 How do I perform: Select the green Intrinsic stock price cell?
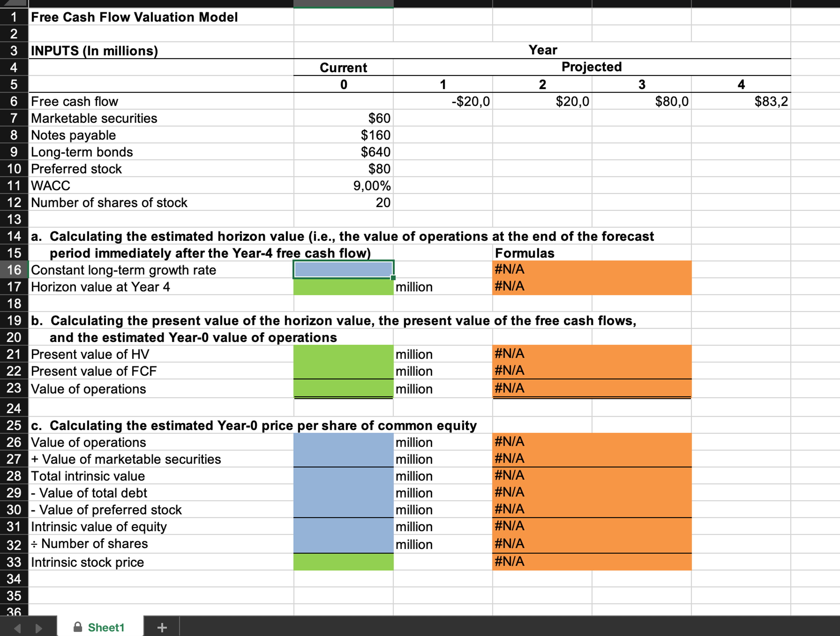tap(342, 562)
